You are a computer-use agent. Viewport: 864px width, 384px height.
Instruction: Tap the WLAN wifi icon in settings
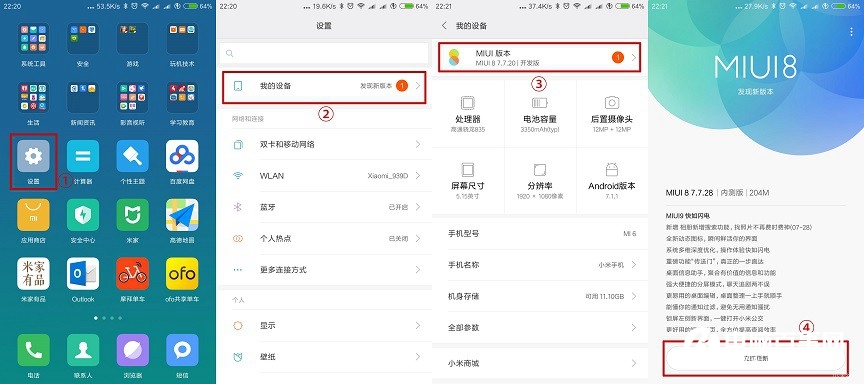[x=238, y=176]
